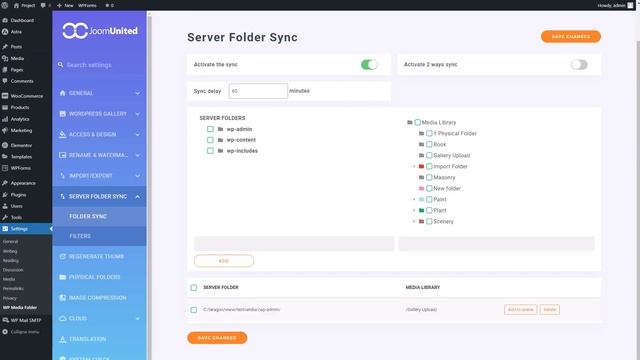The height and width of the screenshot is (360, 640).
Task: Click the WooCommerce icon in sidebar
Action: (5, 96)
